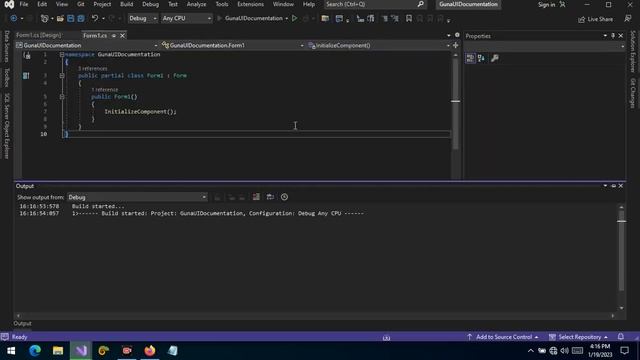Select the Categorized view in Properties
The width and height of the screenshot is (640, 360).
click(x=470, y=58)
